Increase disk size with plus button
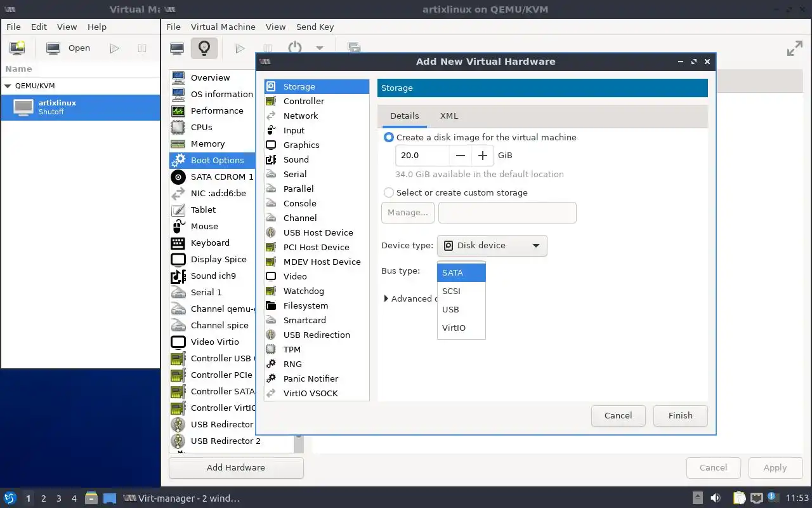The height and width of the screenshot is (508, 812). click(x=483, y=156)
